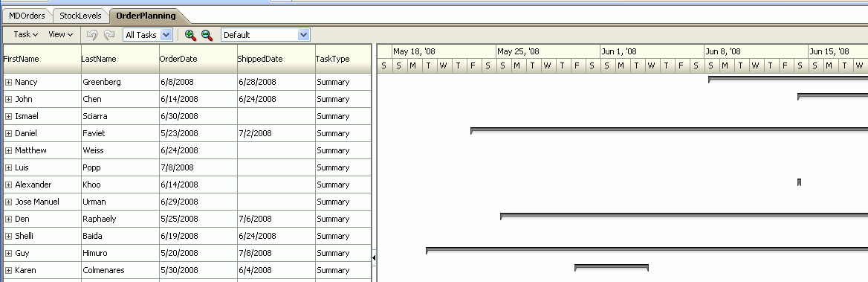Select the Weiss last name cell

(120, 151)
